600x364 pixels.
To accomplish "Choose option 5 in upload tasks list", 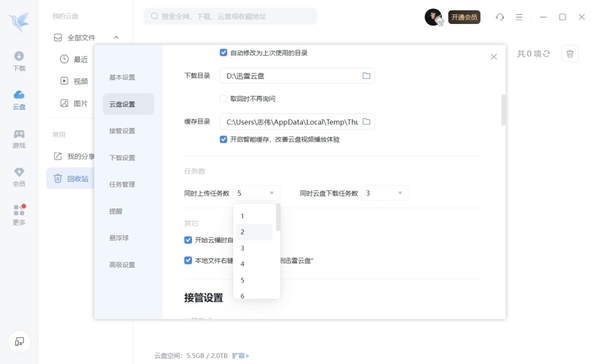I will 254,280.
